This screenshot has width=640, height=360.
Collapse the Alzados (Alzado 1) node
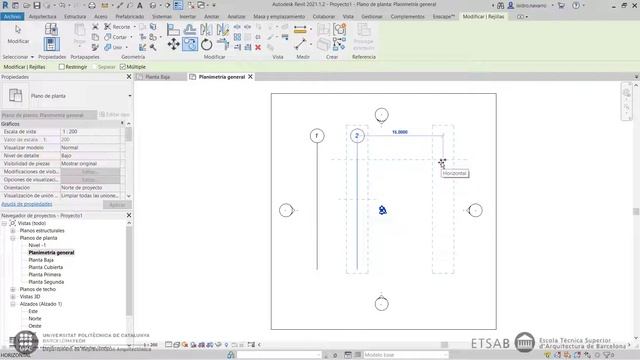point(13,304)
